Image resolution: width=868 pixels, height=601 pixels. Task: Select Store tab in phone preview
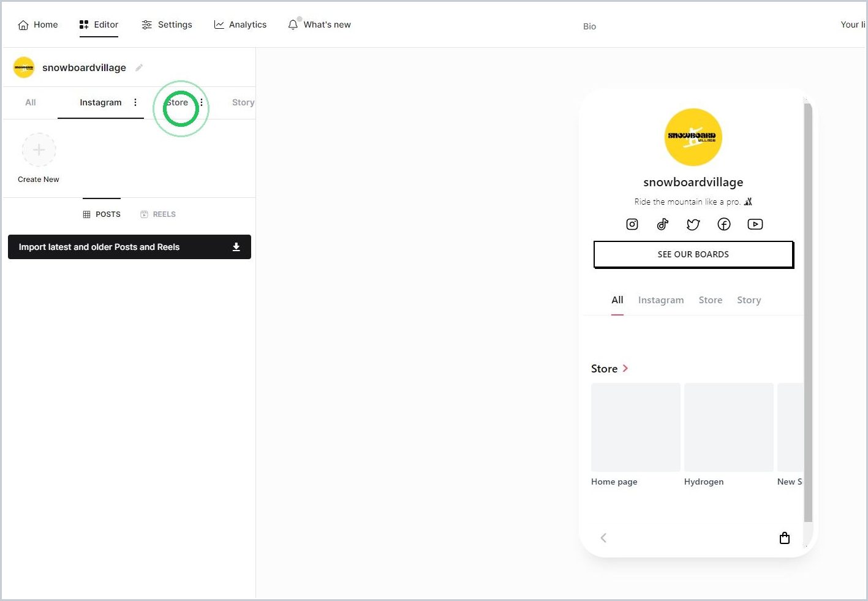tap(711, 300)
